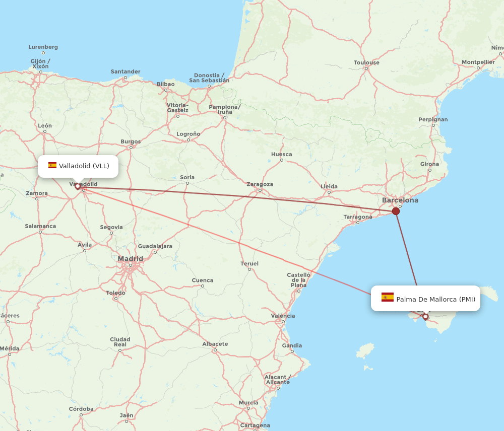
Task: Click the Vitoria-Gasteiz city label
Action: click(x=177, y=108)
